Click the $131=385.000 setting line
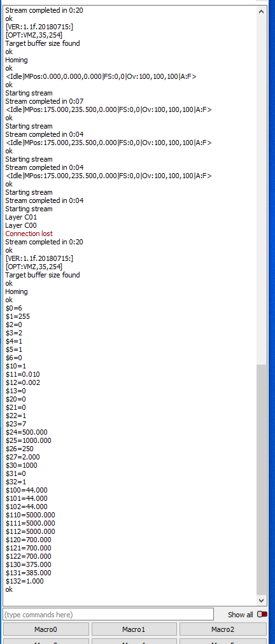This screenshot has height=644, width=275. (x=29, y=573)
